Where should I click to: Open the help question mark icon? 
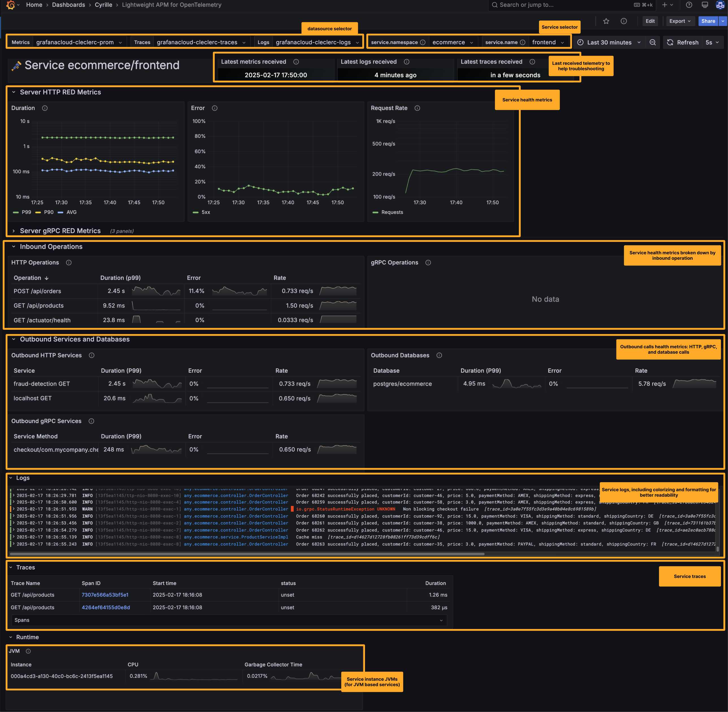689,5
